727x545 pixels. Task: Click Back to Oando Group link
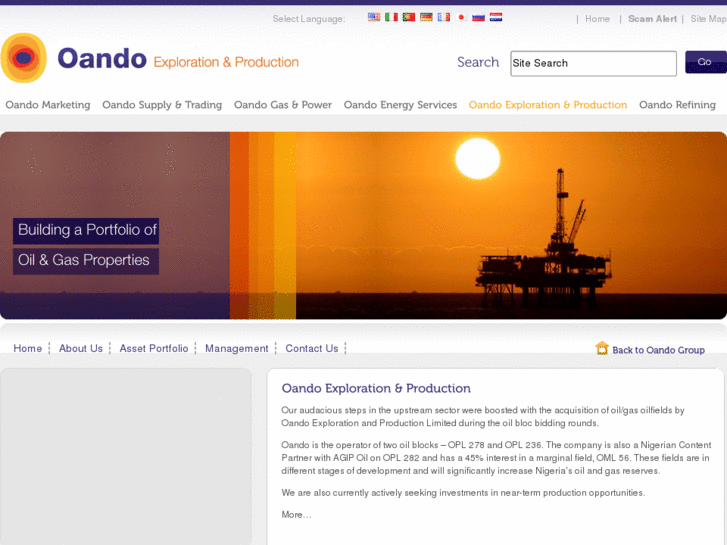point(658,350)
